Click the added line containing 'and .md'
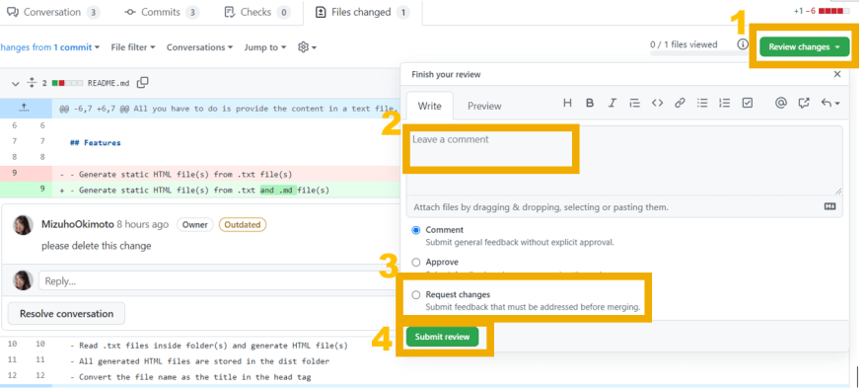The image size is (868, 391). [x=200, y=190]
